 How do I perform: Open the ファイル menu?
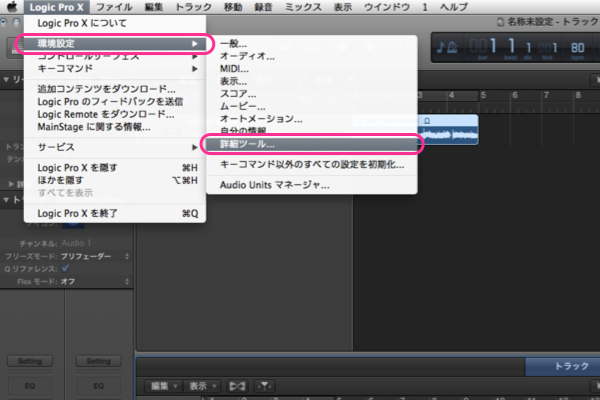(x=114, y=7)
